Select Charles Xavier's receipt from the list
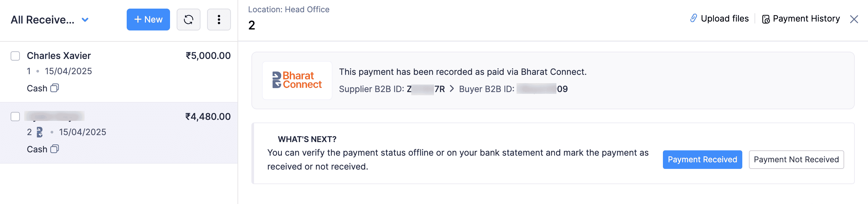The height and width of the screenshot is (204, 868). tap(101, 71)
